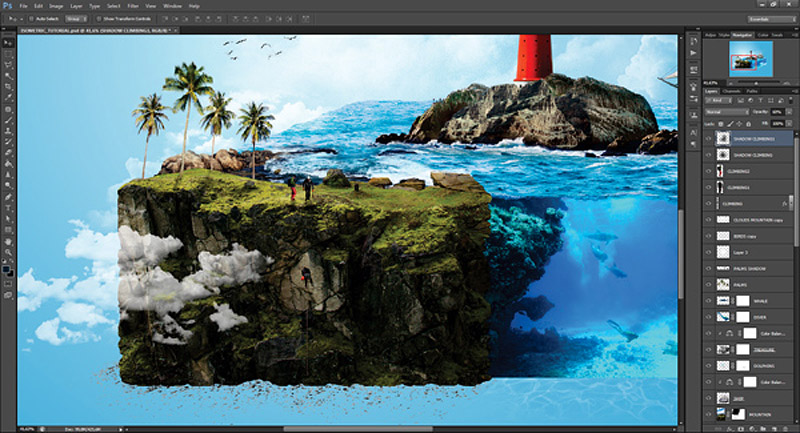Click delete layer trash icon
This screenshot has width=800, height=433.
click(785, 428)
